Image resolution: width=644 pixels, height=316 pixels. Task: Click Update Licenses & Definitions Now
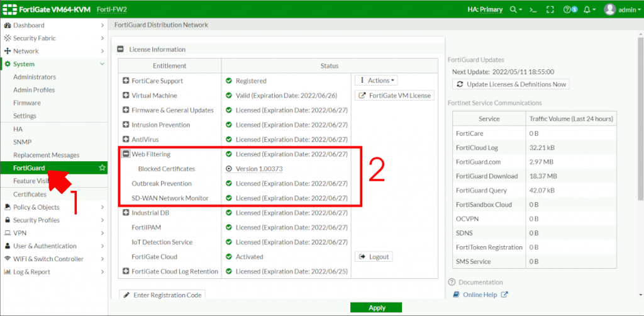511,84
